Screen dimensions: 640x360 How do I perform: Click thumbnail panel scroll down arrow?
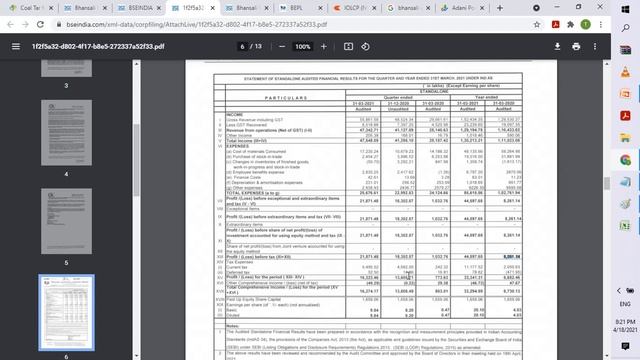tap(136, 356)
